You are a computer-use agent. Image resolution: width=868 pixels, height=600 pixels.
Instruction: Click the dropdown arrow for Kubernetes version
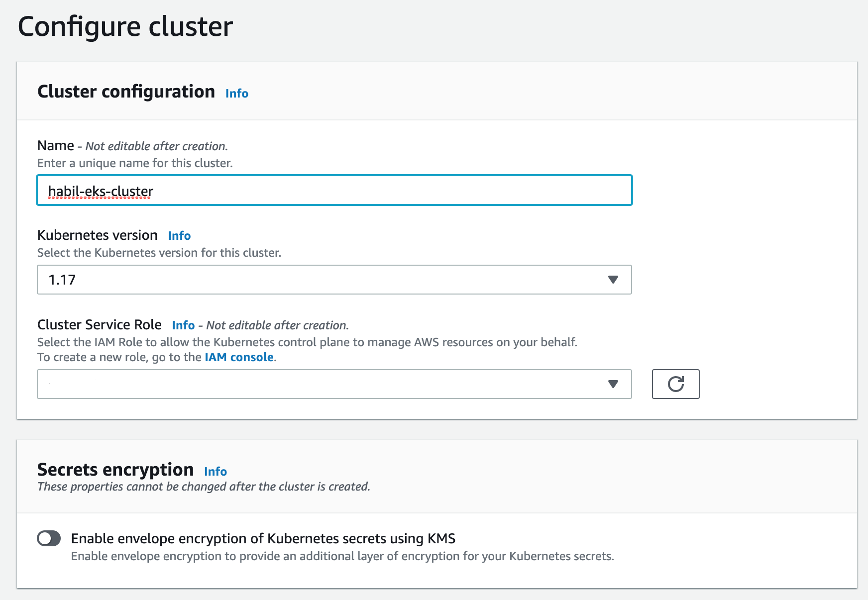pos(613,280)
